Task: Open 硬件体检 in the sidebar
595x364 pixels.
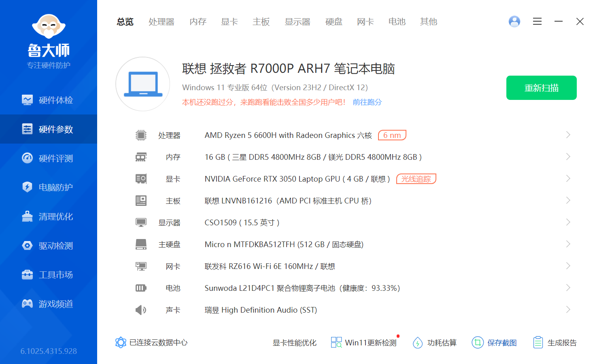Action: tap(49, 100)
